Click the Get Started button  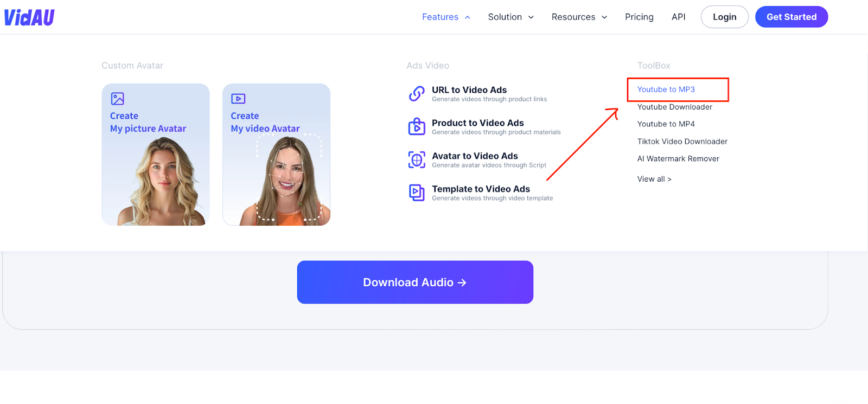(x=792, y=17)
